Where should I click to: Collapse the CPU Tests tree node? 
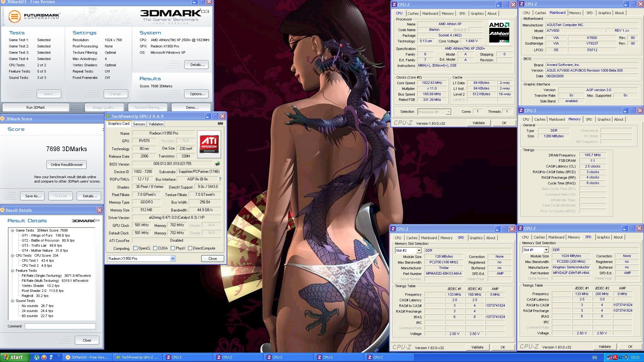pos(13,255)
